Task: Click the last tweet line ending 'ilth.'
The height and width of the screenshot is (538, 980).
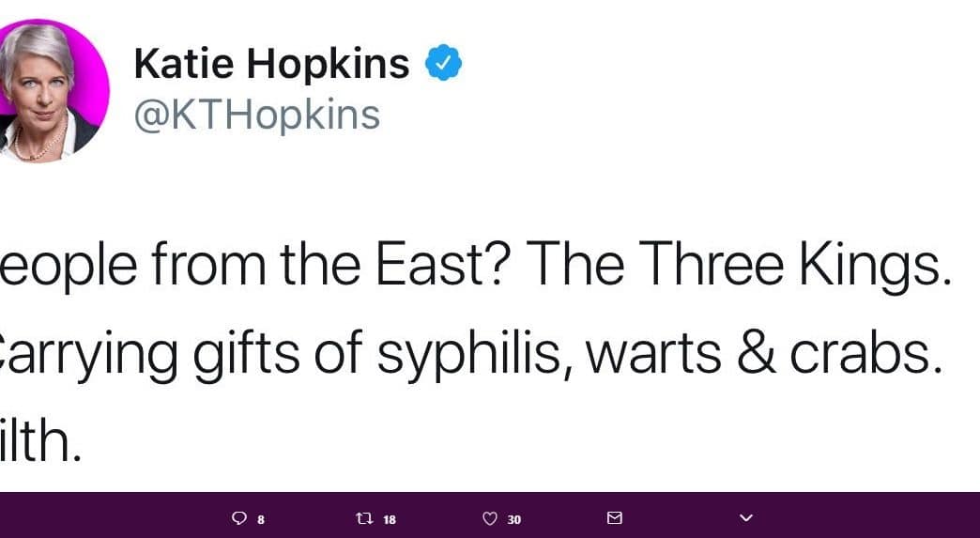Action: pyautogui.click(x=40, y=440)
